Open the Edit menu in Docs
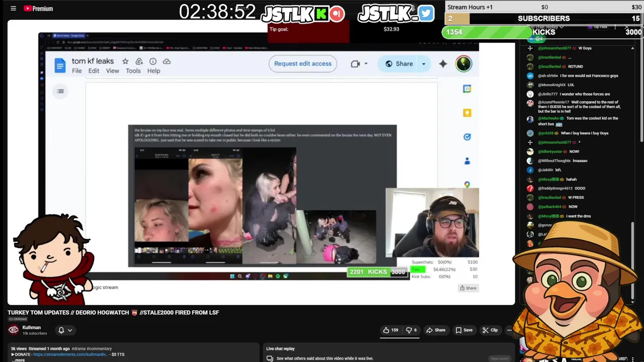Viewport: 644px width, 362px height. [94, 71]
